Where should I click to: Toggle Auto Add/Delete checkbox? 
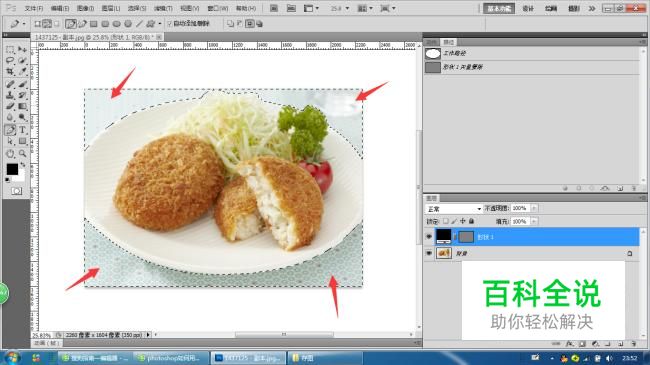[x=169, y=24]
